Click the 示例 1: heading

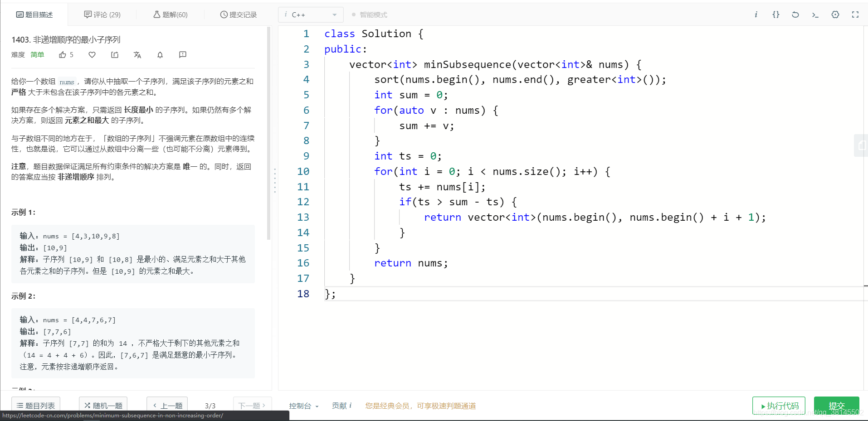point(23,213)
